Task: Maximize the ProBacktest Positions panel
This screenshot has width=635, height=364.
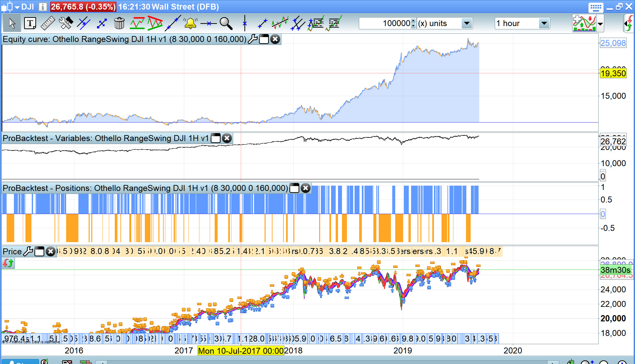Action: [x=294, y=188]
